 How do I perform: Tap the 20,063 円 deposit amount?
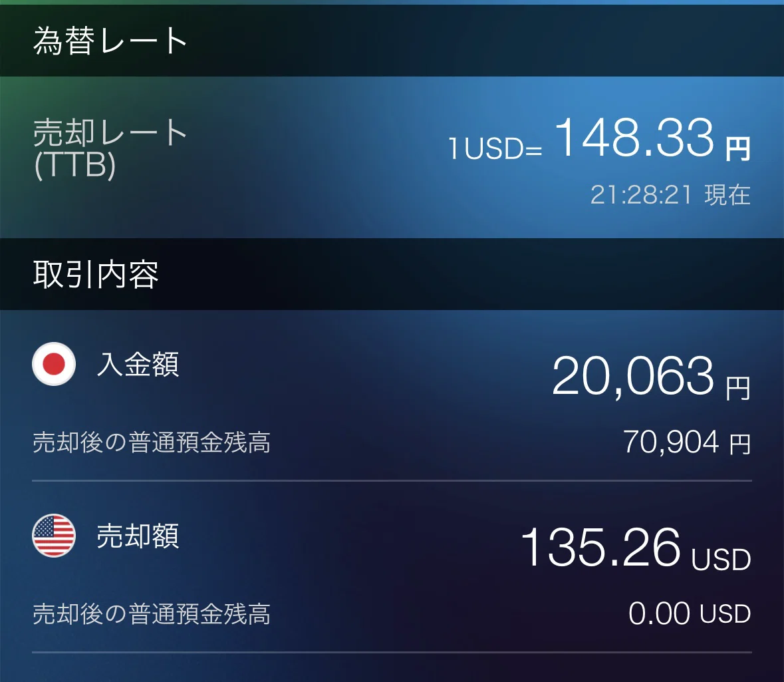pos(651,377)
